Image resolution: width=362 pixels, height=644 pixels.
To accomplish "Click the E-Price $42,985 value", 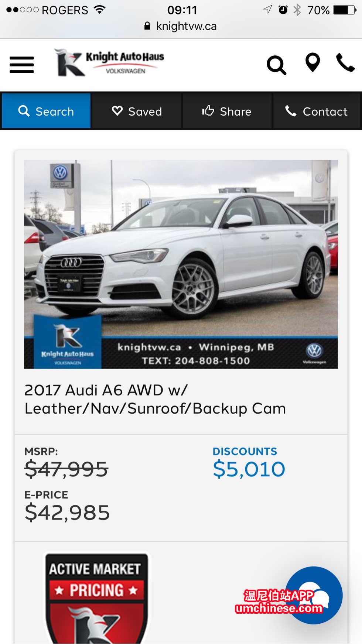I will tap(67, 513).
